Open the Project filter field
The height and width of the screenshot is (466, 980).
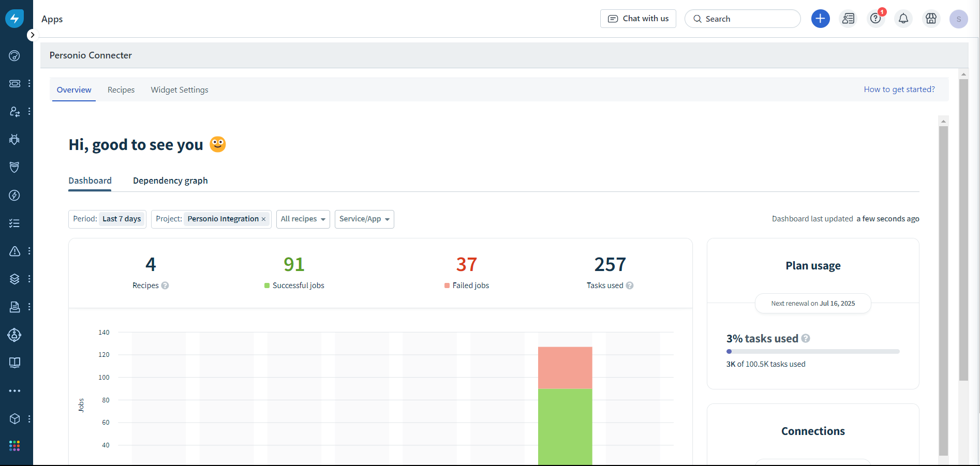click(211, 219)
